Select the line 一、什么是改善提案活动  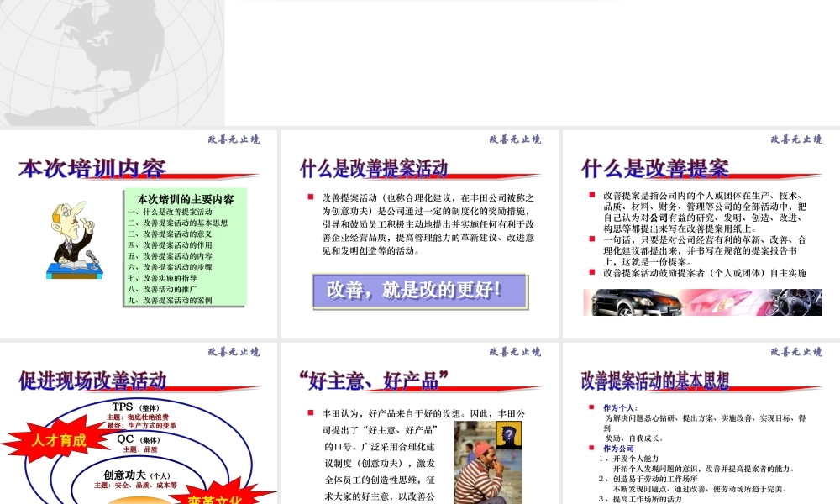170,212
